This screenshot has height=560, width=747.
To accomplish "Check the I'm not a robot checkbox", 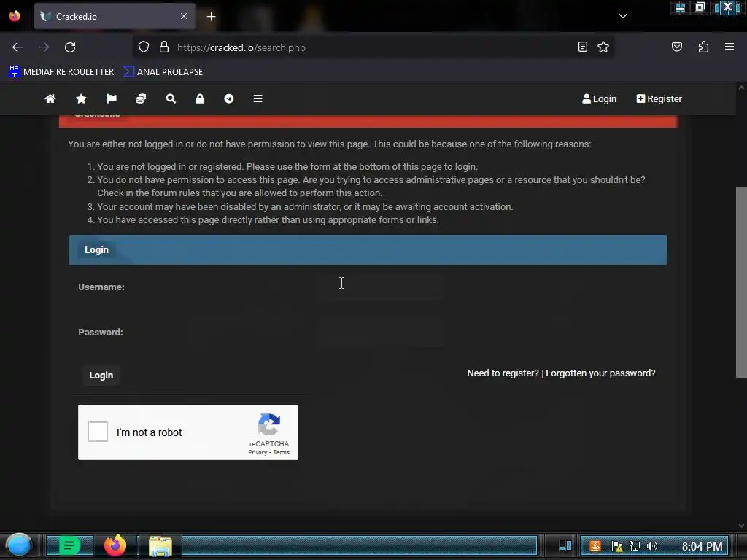I will (98, 432).
